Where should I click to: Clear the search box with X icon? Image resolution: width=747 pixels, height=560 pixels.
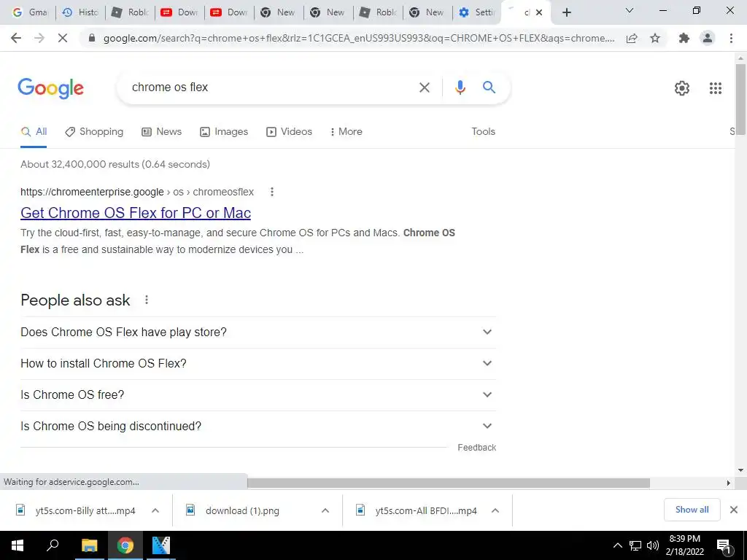click(424, 87)
